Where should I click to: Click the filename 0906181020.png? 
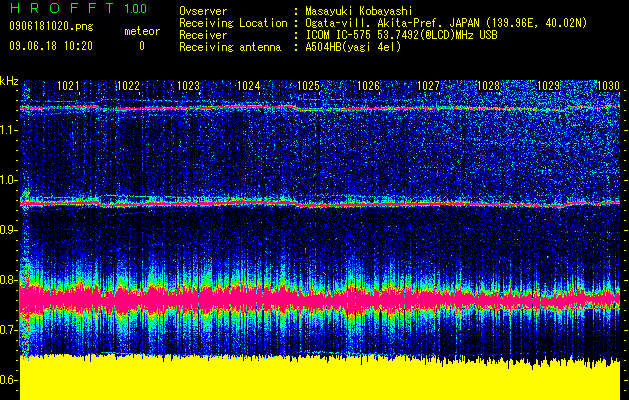tap(51, 26)
